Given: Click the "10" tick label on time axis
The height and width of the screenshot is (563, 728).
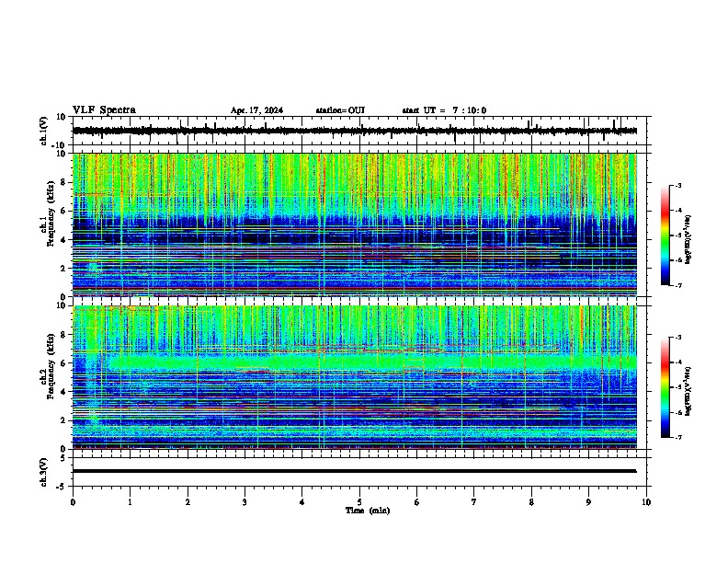Looking at the screenshot, I should 646,502.
